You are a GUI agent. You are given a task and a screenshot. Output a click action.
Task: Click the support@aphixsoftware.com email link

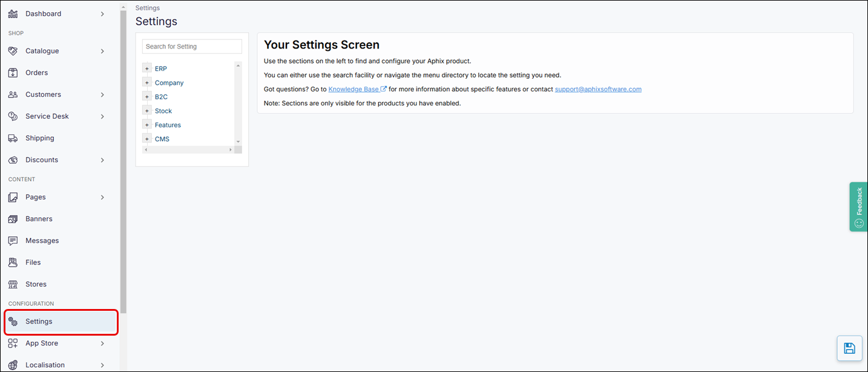click(598, 88)
